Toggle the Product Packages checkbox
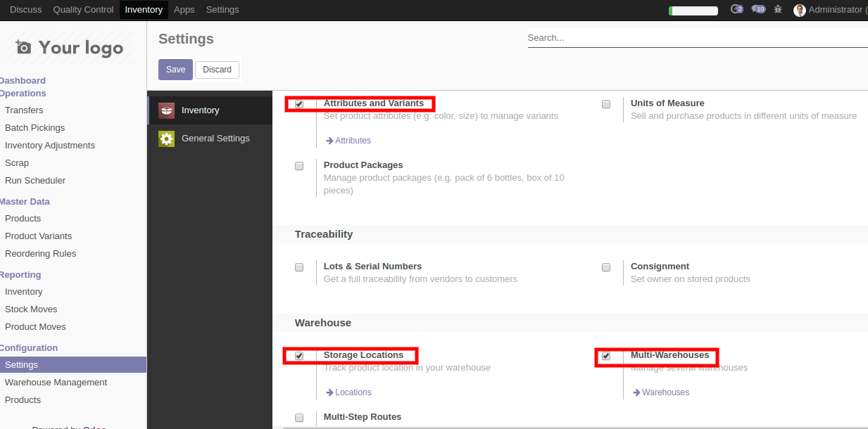This screenshot has height=429, width=868. click(x=299, y=166)
